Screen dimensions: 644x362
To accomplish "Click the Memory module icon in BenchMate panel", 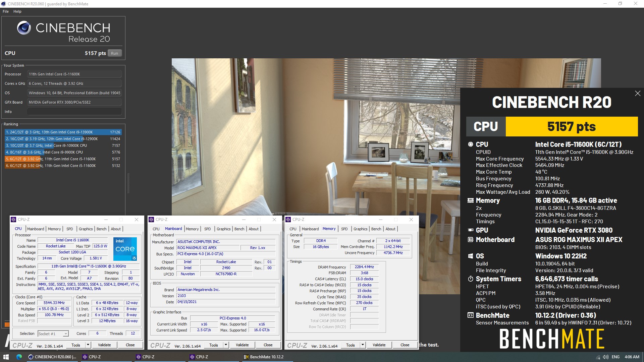I will [471, 200].
